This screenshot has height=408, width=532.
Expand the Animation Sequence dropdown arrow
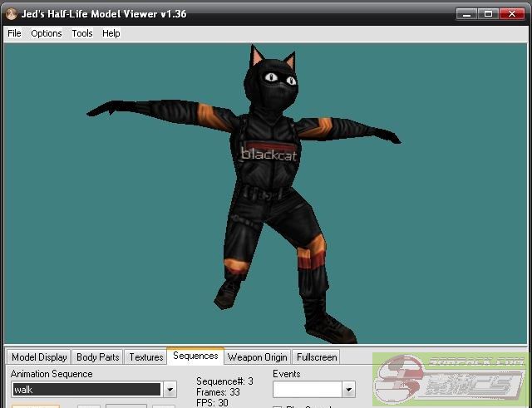170,390
